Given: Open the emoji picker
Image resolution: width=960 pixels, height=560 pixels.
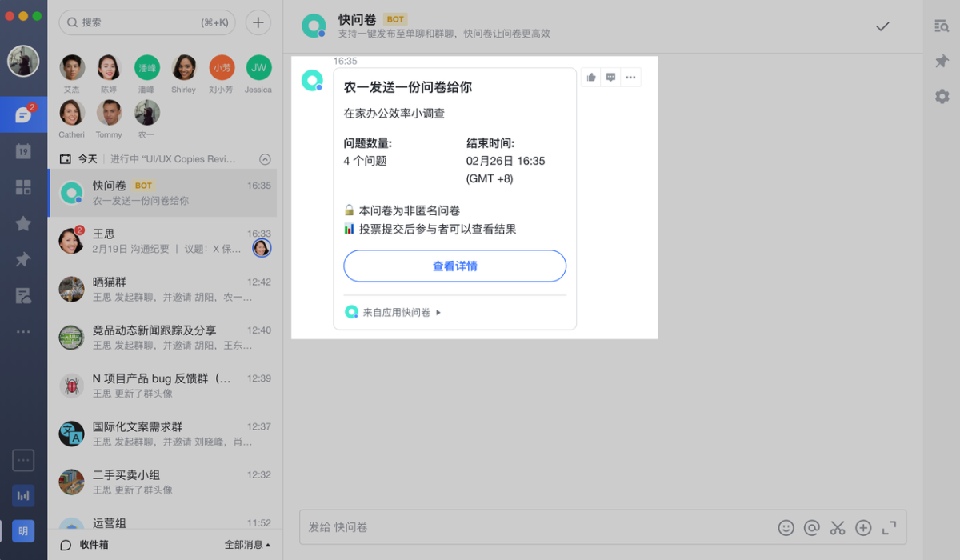Looking at the screenshot, I should pos(786,527).
